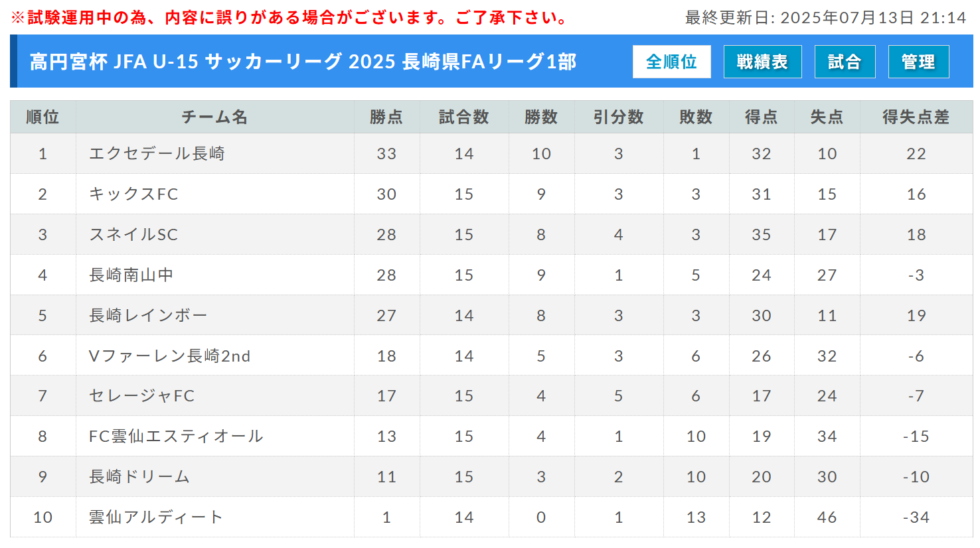Select the 長崎レインボー team name
The width and height of the screenshot is (980, 548).
tap(148, 316)
